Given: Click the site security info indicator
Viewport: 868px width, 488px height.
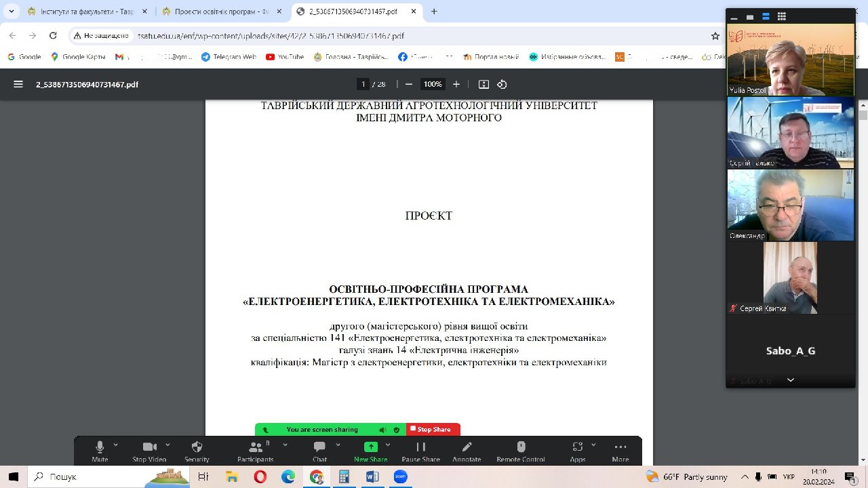Looking at the screenshot, I should (x=102, y=36).
